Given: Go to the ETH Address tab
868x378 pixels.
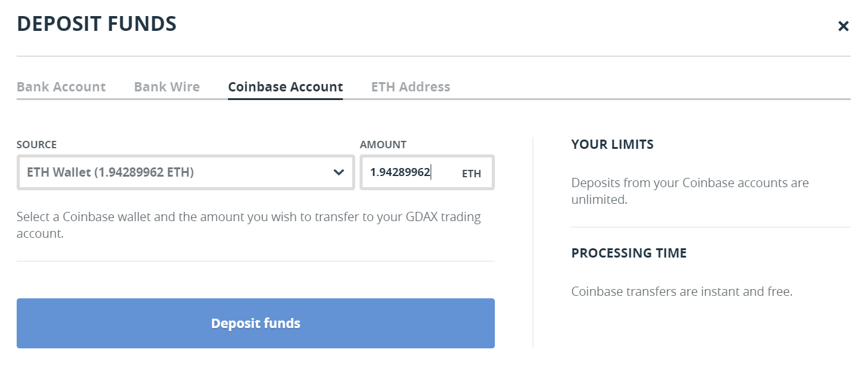Looking at the screenshot, I should [411, 87].
